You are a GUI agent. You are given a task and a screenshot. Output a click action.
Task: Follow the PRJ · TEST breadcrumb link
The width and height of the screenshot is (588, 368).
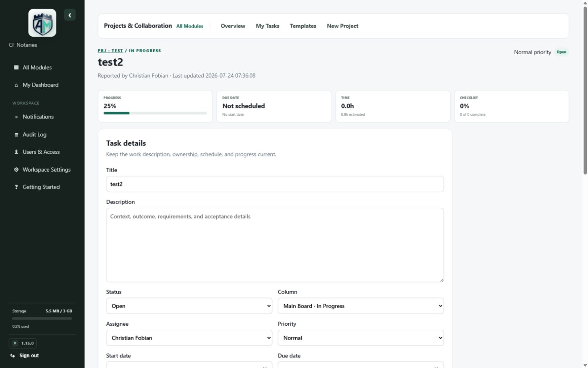tap(110, 51)
